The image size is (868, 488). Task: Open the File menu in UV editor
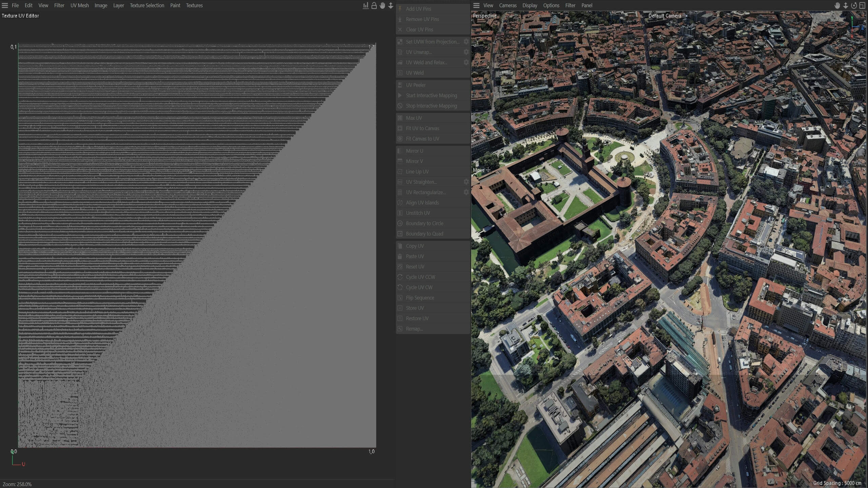click(x=15, y=5)
